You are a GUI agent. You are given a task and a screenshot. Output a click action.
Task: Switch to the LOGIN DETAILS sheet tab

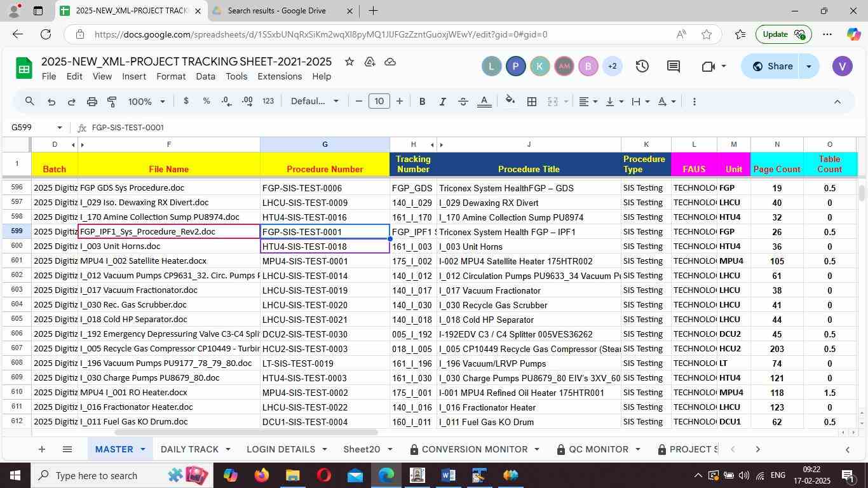(x=281, y=449)
